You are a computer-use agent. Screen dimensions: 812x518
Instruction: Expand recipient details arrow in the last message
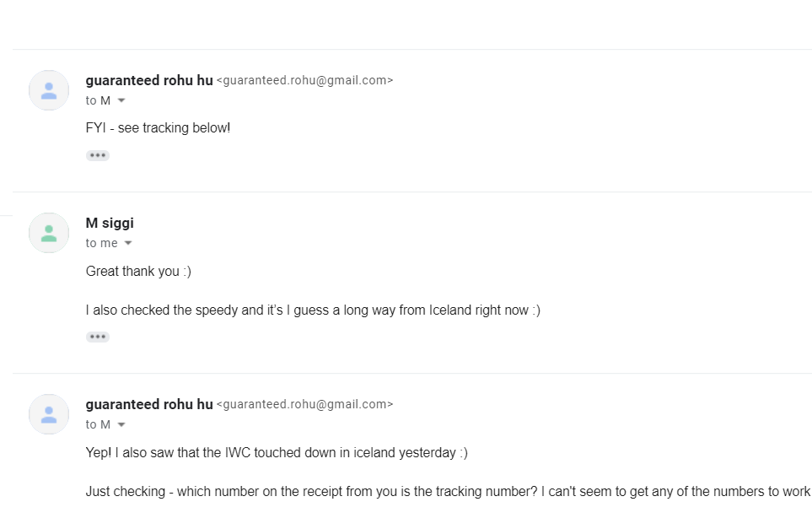tap(121, 425)
